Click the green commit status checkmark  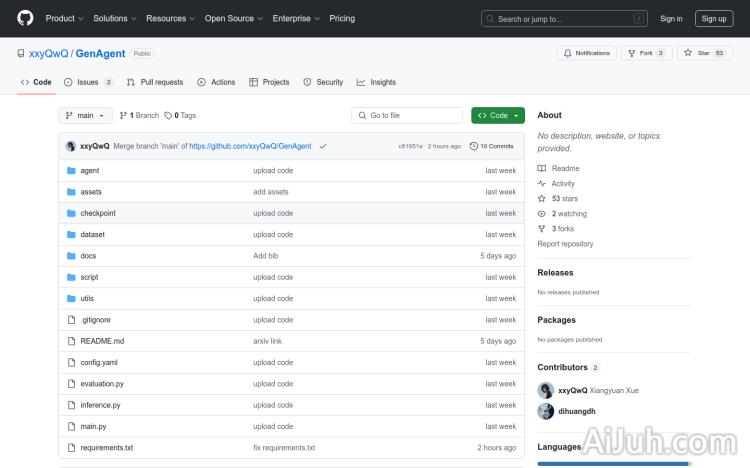322,146
